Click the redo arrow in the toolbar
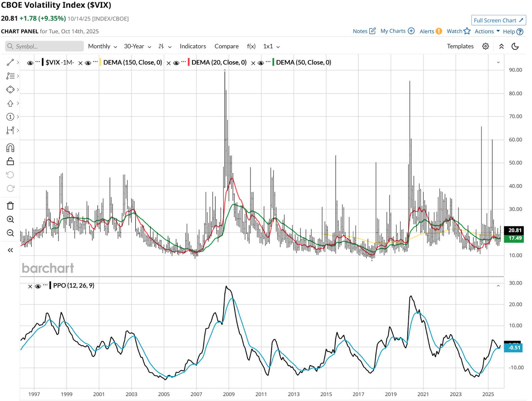Screen dimensions: 532x401 click(x=10, y=189)
